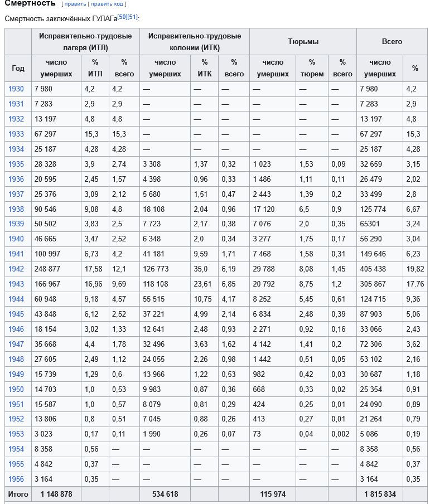Open the 1956 year link

click(16, 479)
